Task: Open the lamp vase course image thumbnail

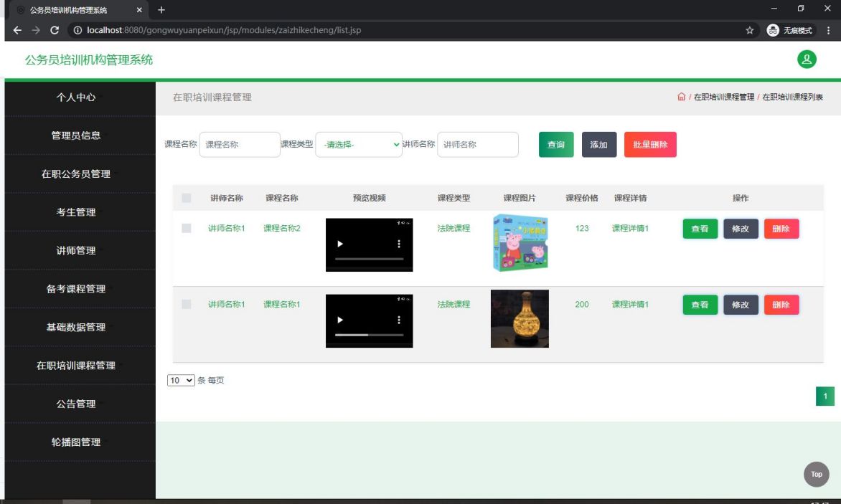Action: coord(520,319)
